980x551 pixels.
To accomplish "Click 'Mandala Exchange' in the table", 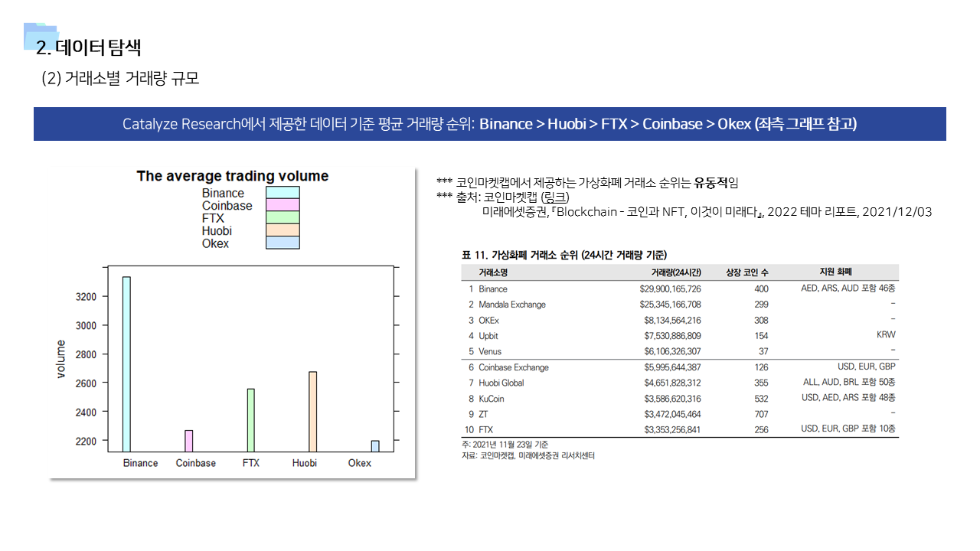I will [512, 305].
